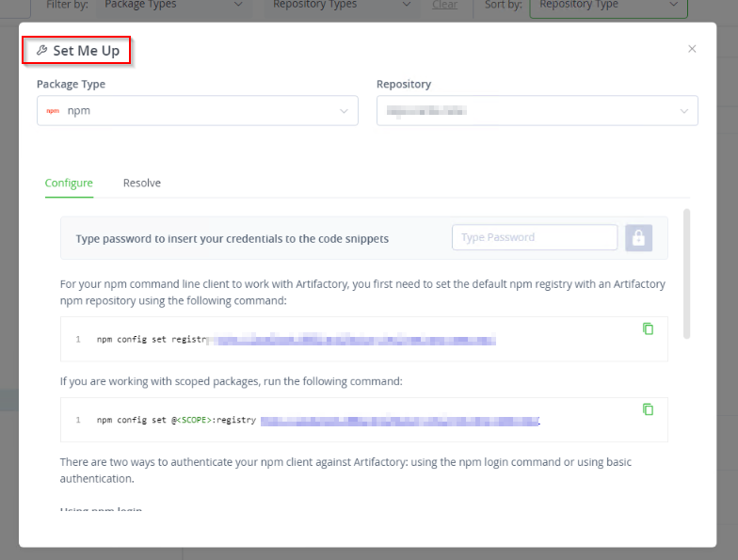Image resolution: width=738 pixels, height=560 pixels.
Task: Switch to the Resolve tab
Action: point(142,183)
